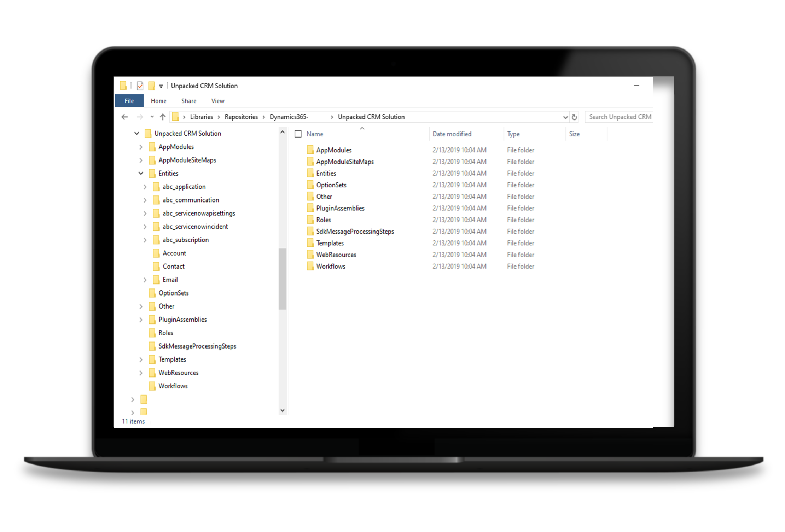This screenshot has height=532, width=785.
Task: Click the navigation pane scrollbar thumb
Action: pos(282,279)
